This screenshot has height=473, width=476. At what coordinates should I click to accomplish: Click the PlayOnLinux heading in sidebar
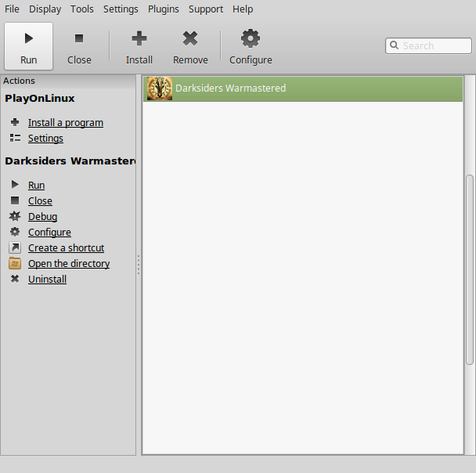pyautogui.click(x=40, y=99)
